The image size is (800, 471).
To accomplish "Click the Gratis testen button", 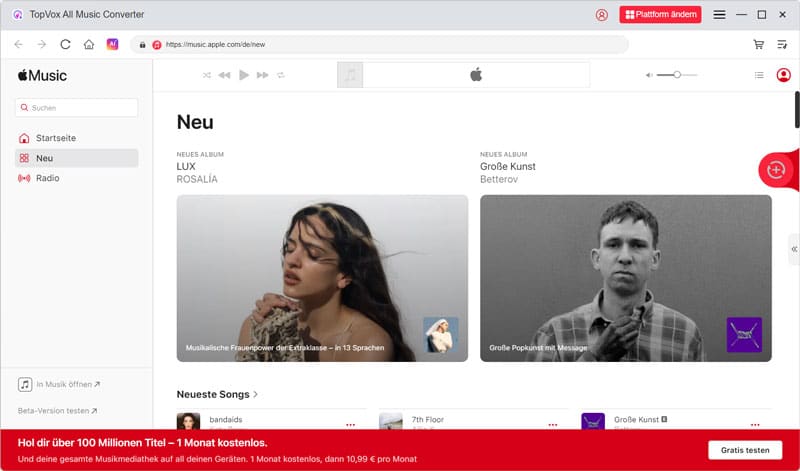I will pos(745,450).
